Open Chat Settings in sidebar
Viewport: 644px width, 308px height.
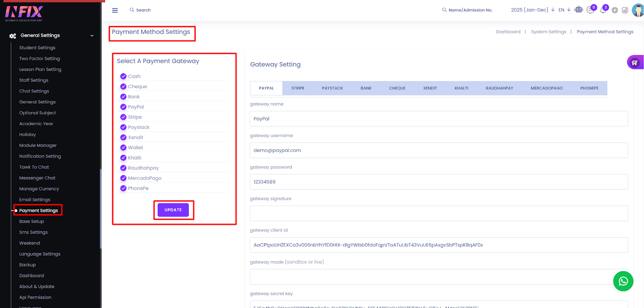point(34,91)
